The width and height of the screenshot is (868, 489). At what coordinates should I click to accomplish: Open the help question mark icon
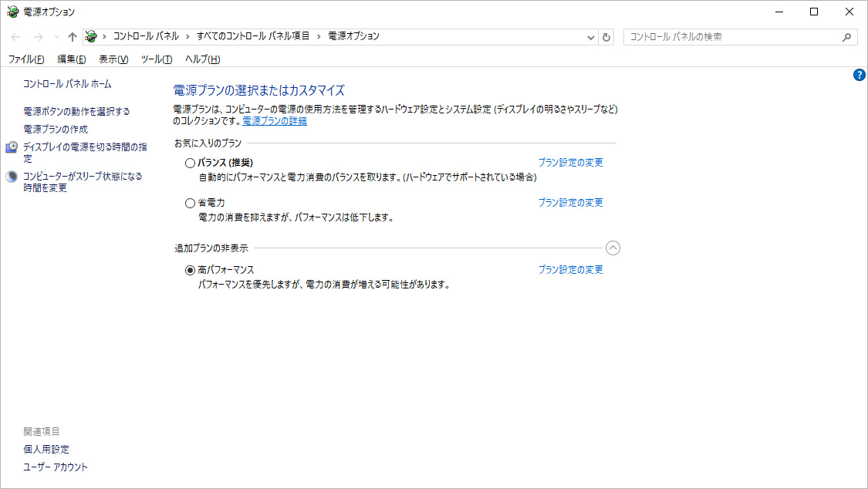[860, 76]
